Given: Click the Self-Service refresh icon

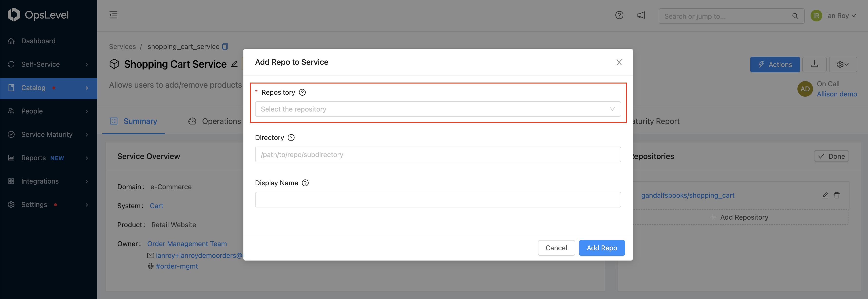Looking at the screenshot, I should pyautogui.click(x=11, y=64).
